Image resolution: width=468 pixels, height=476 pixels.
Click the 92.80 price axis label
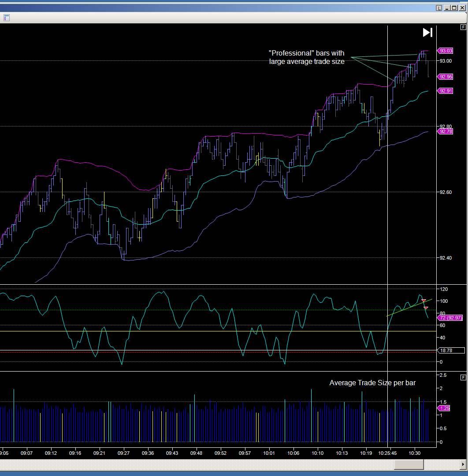tap(446, 126)
